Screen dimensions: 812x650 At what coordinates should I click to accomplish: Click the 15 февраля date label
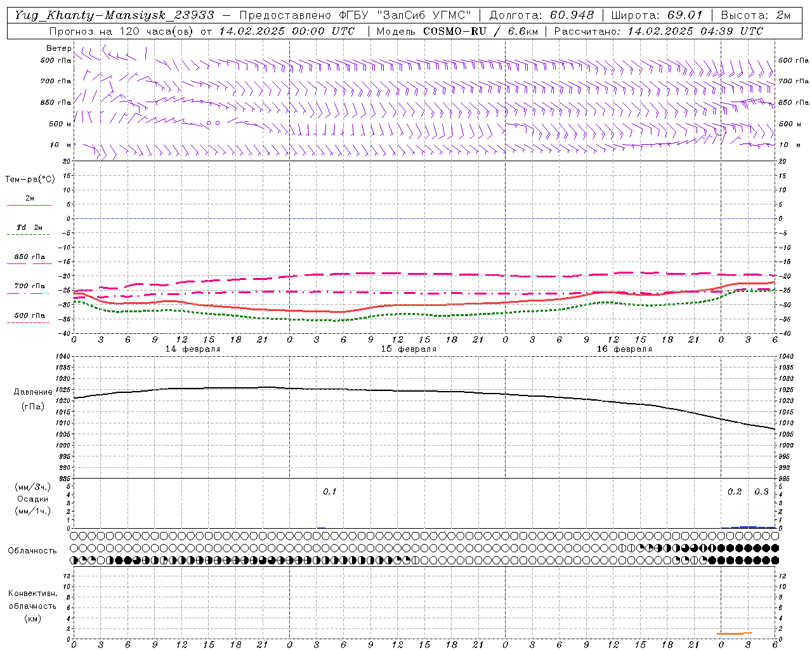(x=409, y=349)
